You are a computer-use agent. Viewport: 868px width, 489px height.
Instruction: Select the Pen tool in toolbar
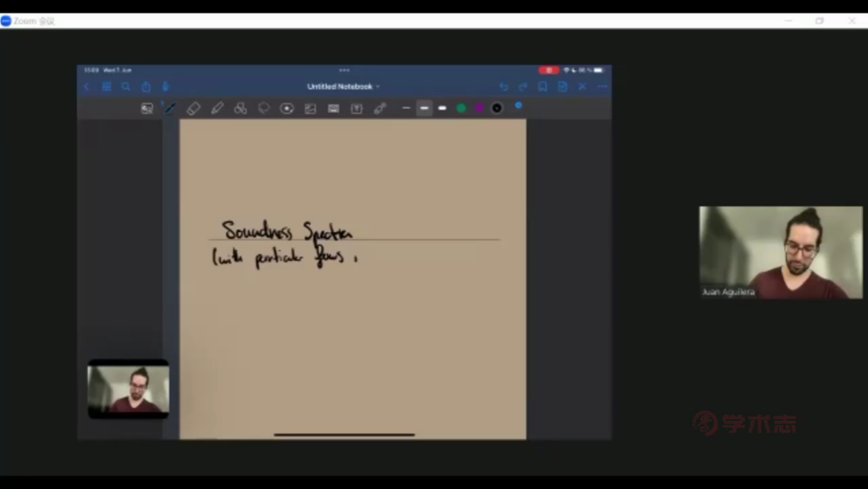click(x=170, y=108)
